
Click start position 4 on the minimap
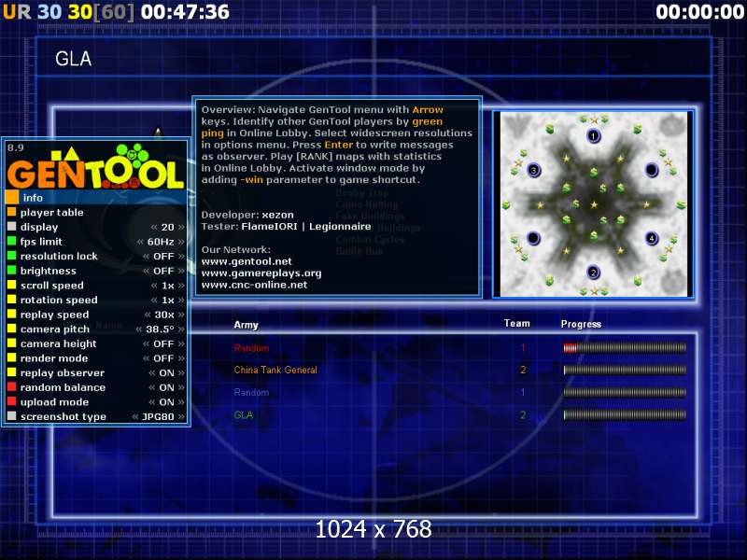[652, 238]
